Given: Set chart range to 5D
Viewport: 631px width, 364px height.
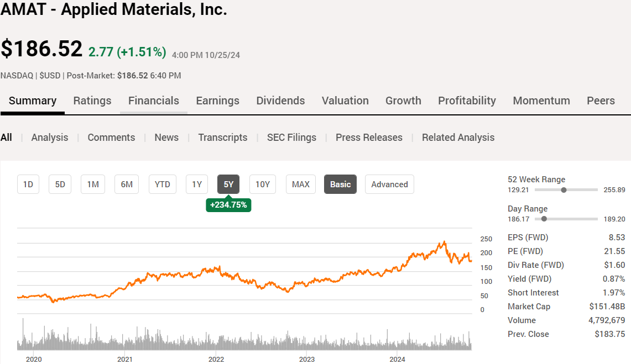Looking at the screenshot, I should click(60, 184).
